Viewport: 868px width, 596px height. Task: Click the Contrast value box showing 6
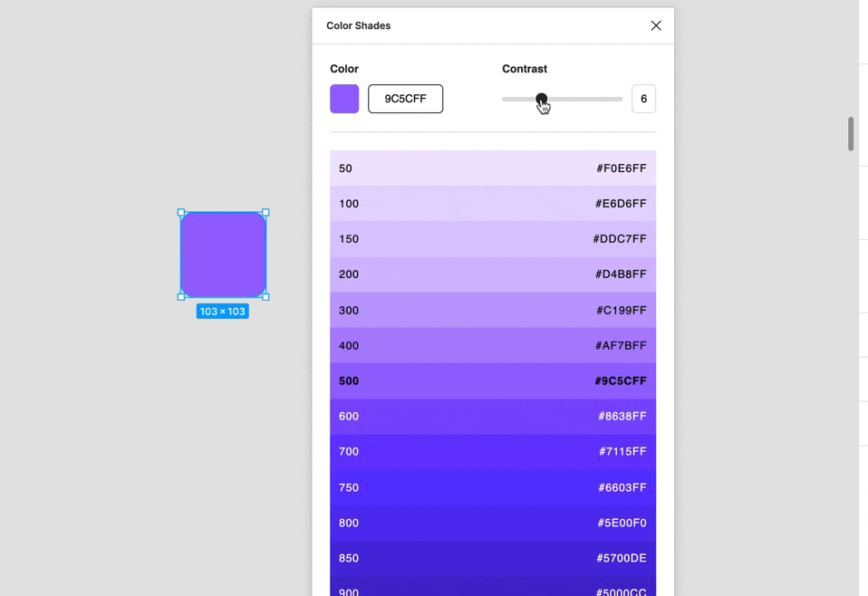(x=643, y=99)
